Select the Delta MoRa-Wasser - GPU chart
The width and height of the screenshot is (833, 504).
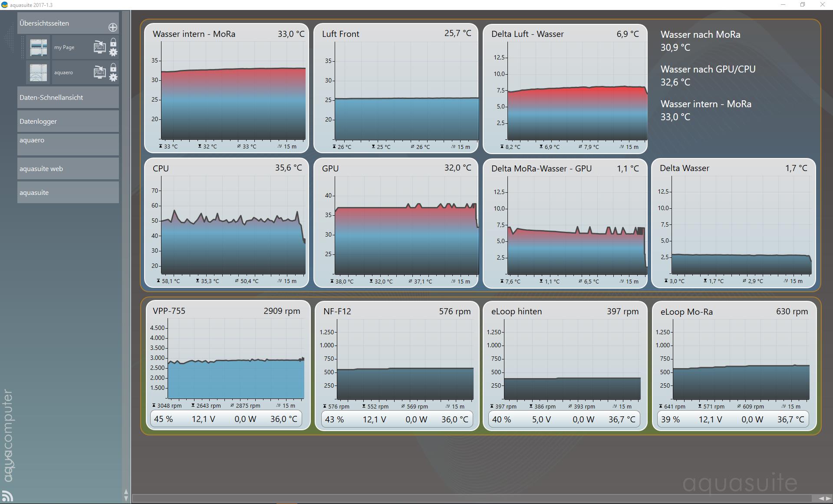(565, 223)
